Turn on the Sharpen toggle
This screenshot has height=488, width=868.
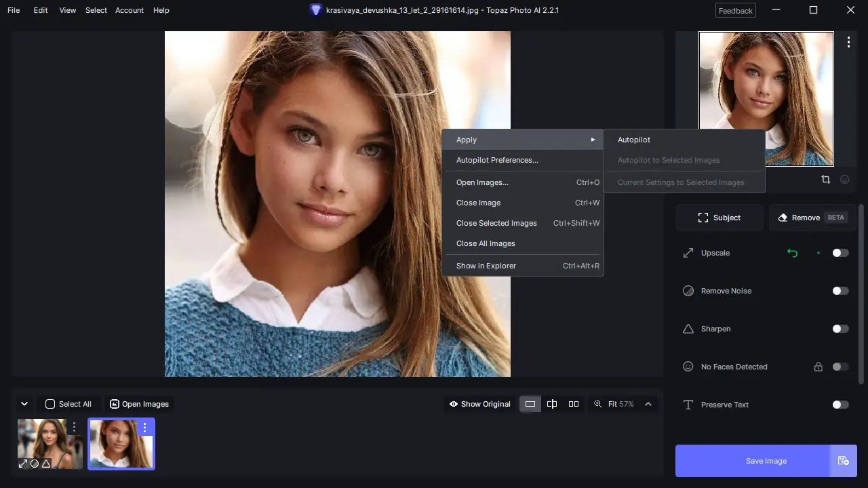click(x=840, y=329)
